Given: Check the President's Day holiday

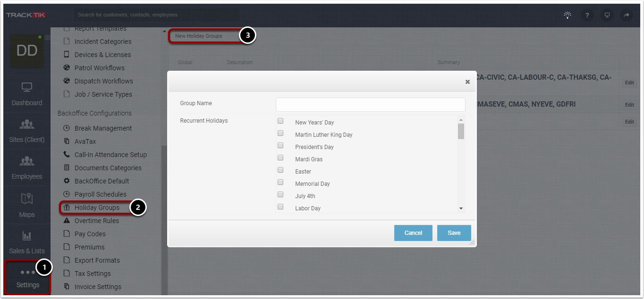Looking at the screenshot, I should click(x=280, y=146).
